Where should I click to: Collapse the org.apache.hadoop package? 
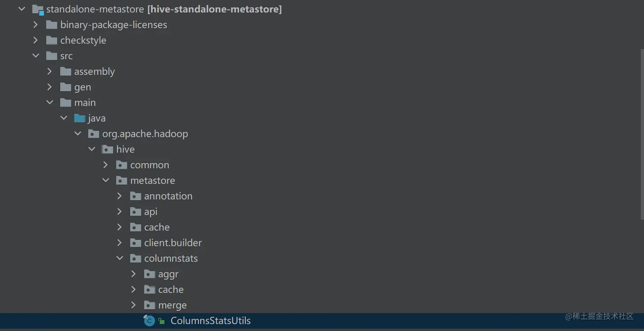(x=78, y=134)
